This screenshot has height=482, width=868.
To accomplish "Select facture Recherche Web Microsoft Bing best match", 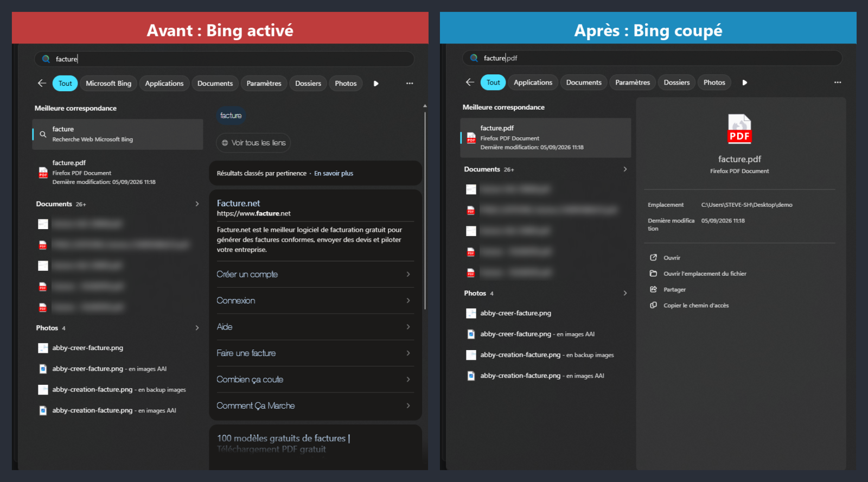I will [x=118, y=135].
